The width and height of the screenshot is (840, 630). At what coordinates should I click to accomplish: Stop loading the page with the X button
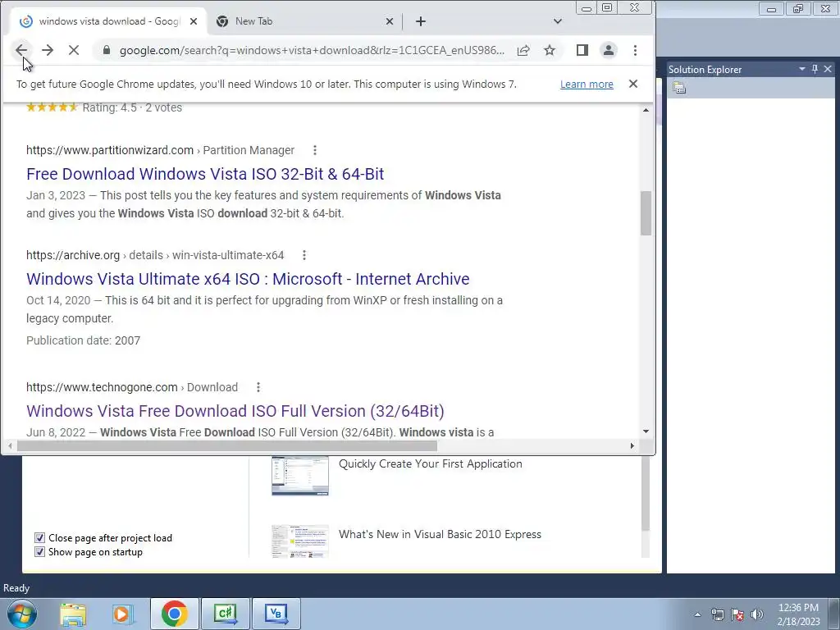tap(74, 50)
